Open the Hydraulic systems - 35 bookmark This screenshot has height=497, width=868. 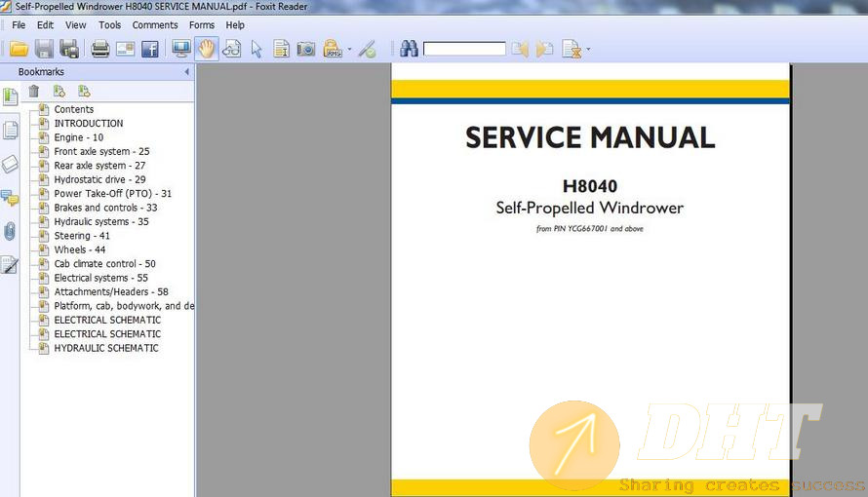point(101,221)
